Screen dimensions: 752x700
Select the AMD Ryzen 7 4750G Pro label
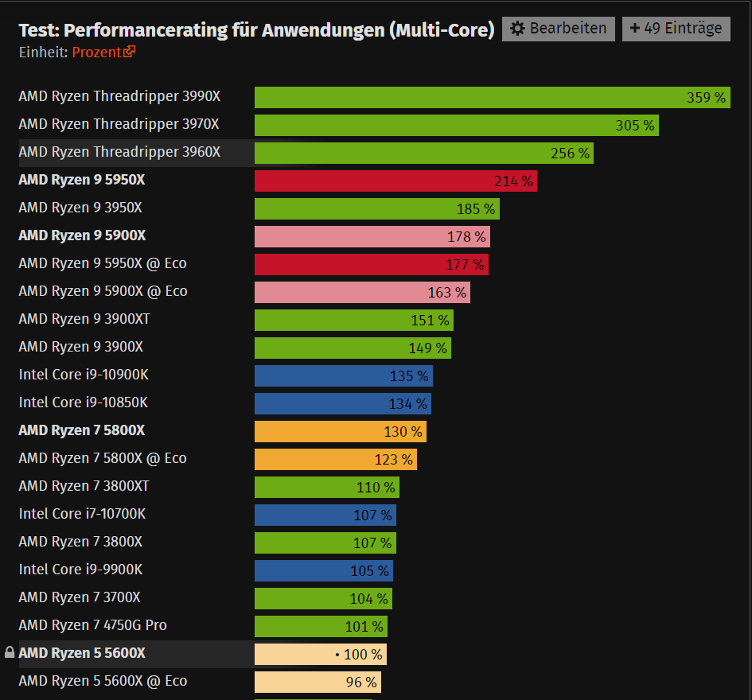[x=92, y=624]
